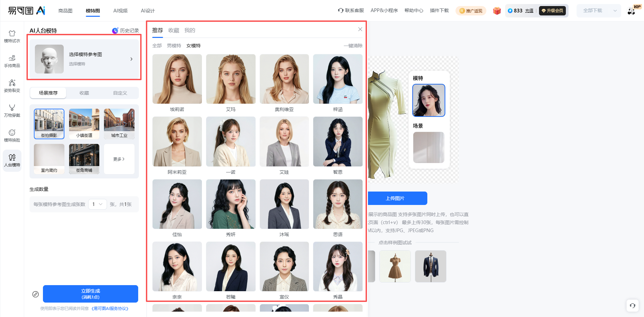The height and width of the screenshot is (317, 644).
Task: Click the 升级会员 button
Action: click(552, 11)
